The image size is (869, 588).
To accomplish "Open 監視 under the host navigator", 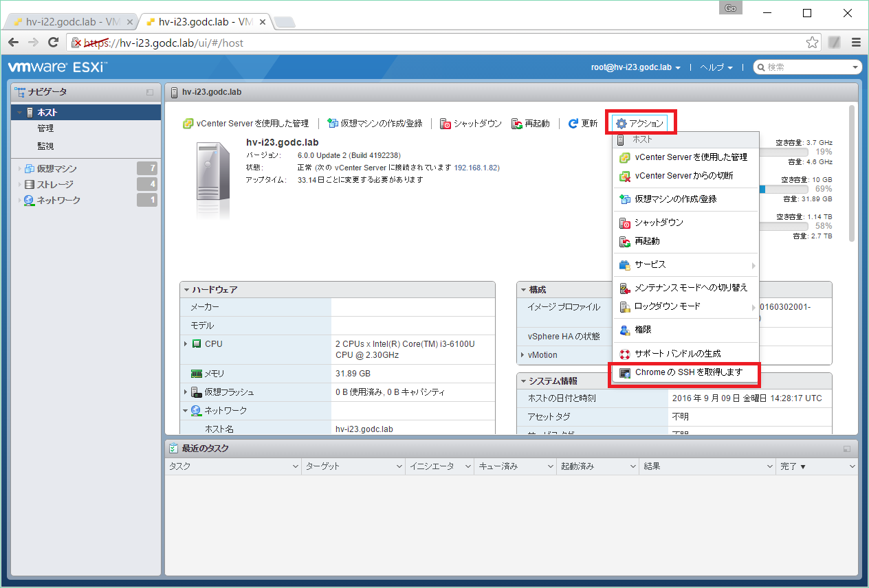I will pos(45,146).
